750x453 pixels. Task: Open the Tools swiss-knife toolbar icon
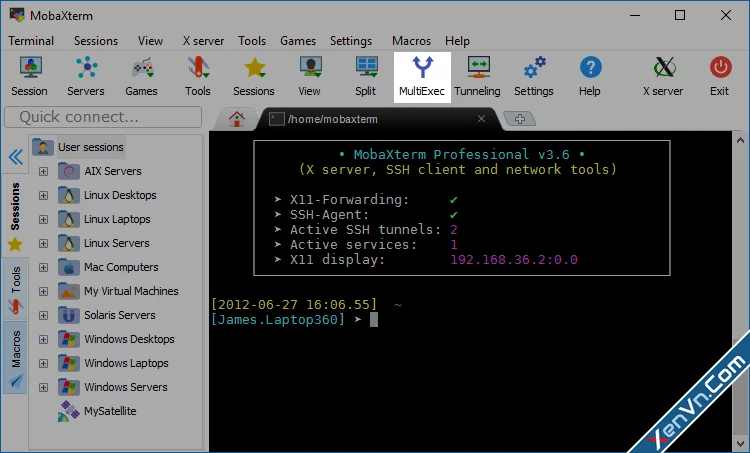[x=198, y=77]
